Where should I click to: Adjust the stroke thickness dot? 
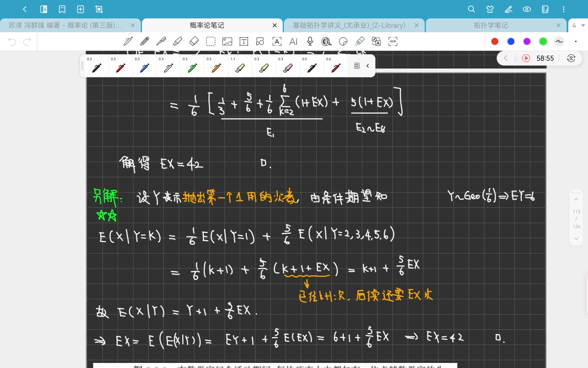[576, 41]
